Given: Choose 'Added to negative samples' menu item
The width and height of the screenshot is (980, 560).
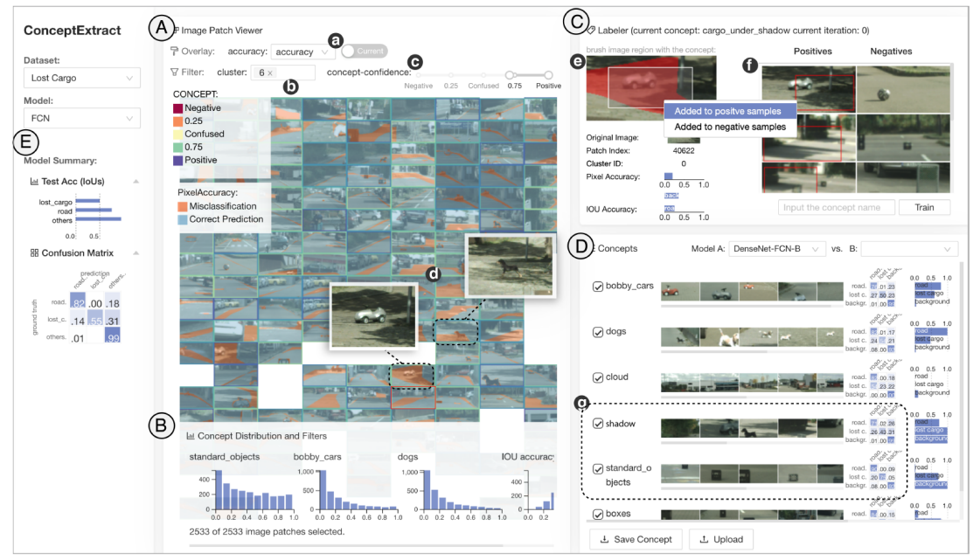Looking at the screenshot, I should pos(728,127).
